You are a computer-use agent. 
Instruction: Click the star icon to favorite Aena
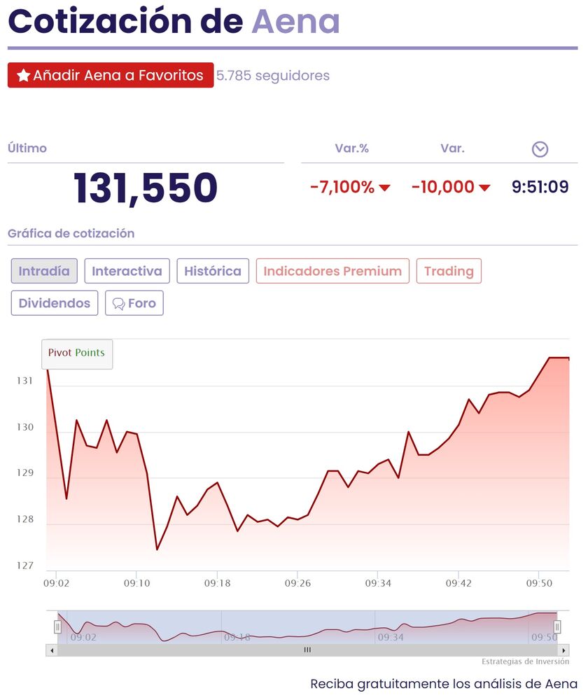(x=23, y=76)
